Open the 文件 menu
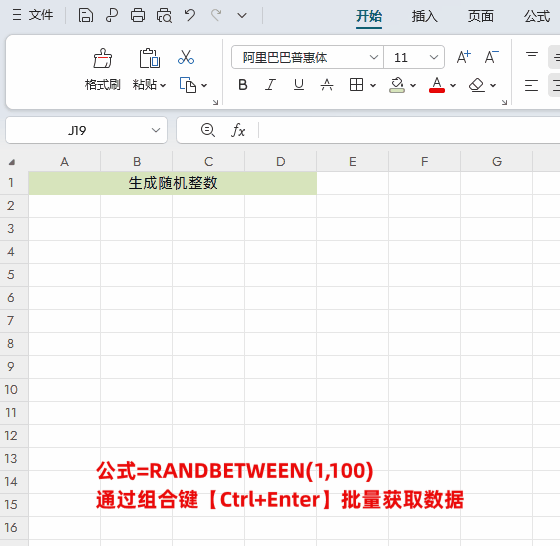Image resolution: width=560 pixels, height=546 pixels. [x=41, y=15]
